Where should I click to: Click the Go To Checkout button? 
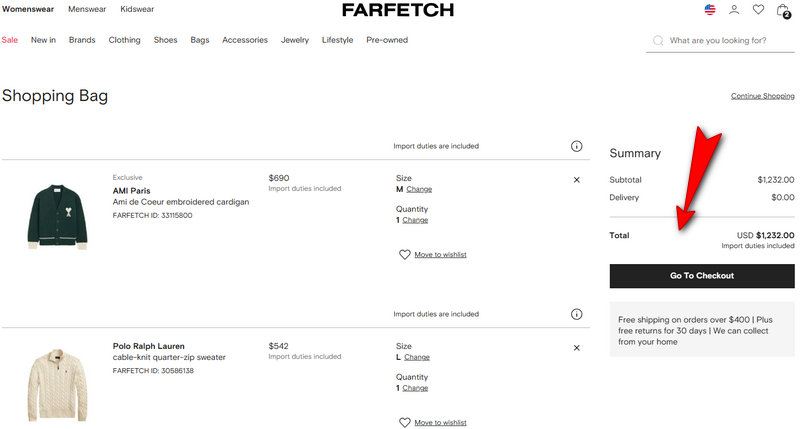pos(702,276)
